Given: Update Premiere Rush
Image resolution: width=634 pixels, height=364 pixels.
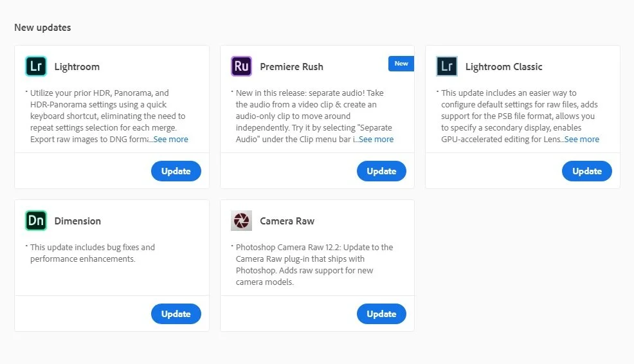Looking at the screenshot, I should click(x=381, y=171).
